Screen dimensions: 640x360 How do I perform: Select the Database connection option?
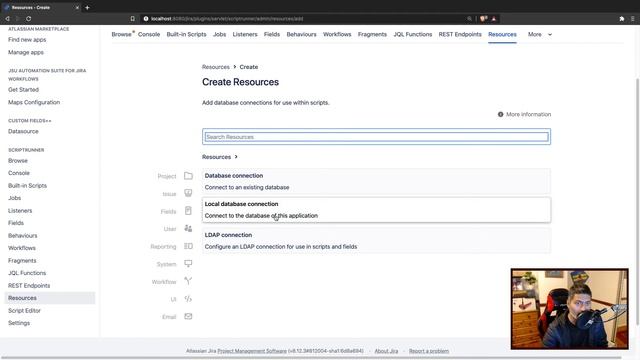point(376,181)
